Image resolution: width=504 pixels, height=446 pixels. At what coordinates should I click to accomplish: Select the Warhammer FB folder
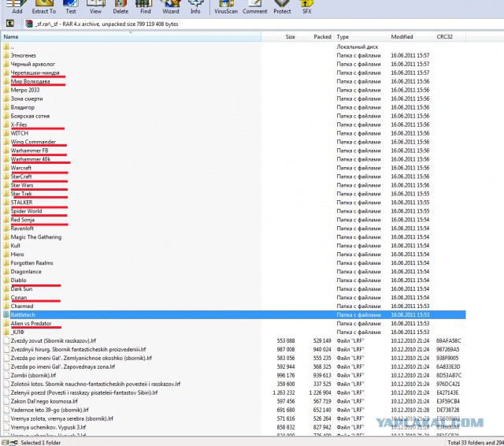coord(234,151)
